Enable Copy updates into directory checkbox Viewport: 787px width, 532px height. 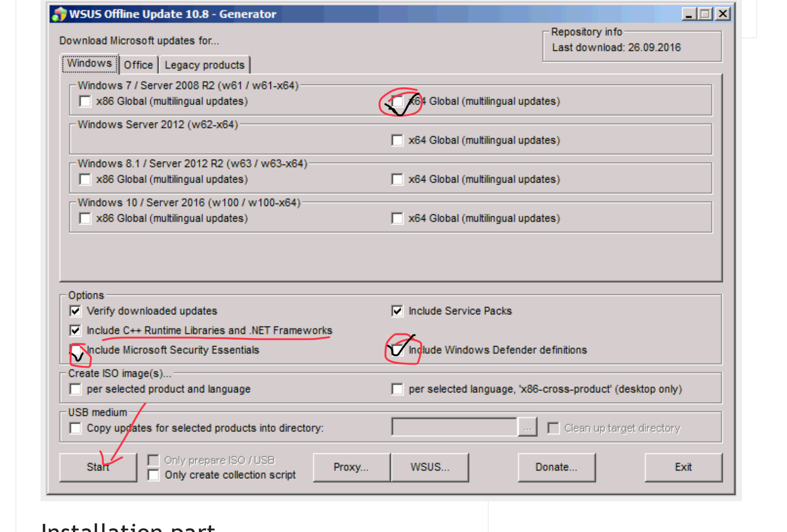point(75,428)
